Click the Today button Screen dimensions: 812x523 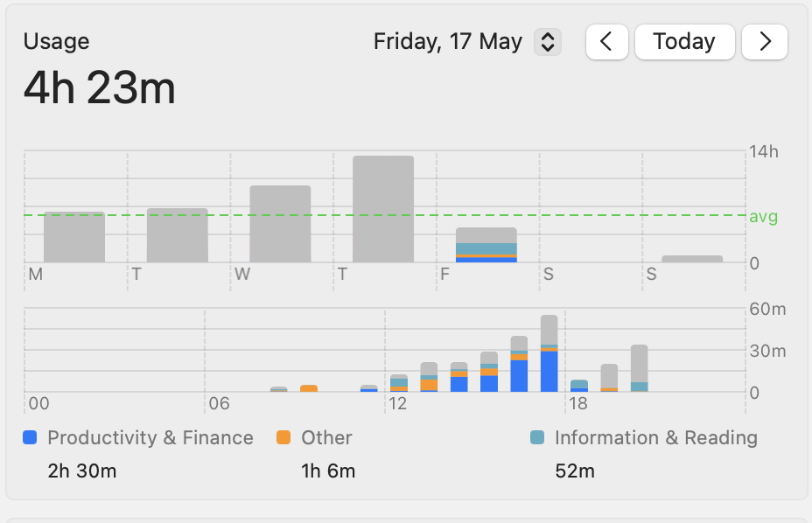684,42
